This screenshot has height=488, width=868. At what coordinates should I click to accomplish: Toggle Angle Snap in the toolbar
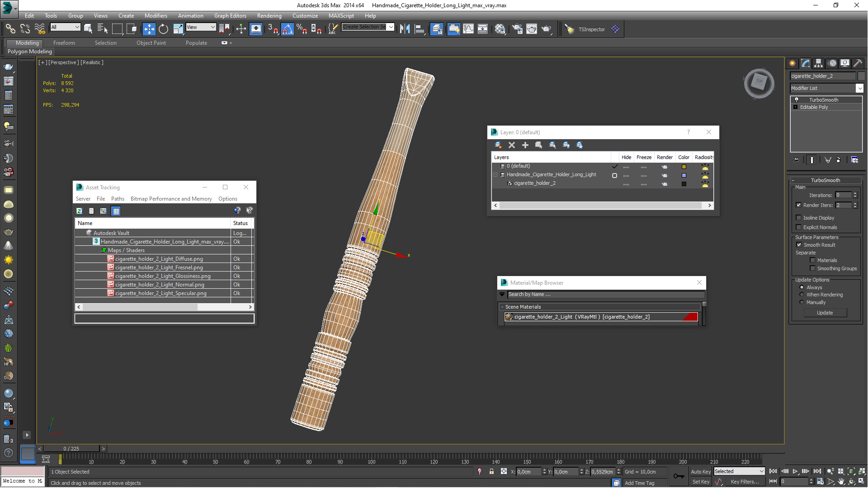click(x=288, y=29)
